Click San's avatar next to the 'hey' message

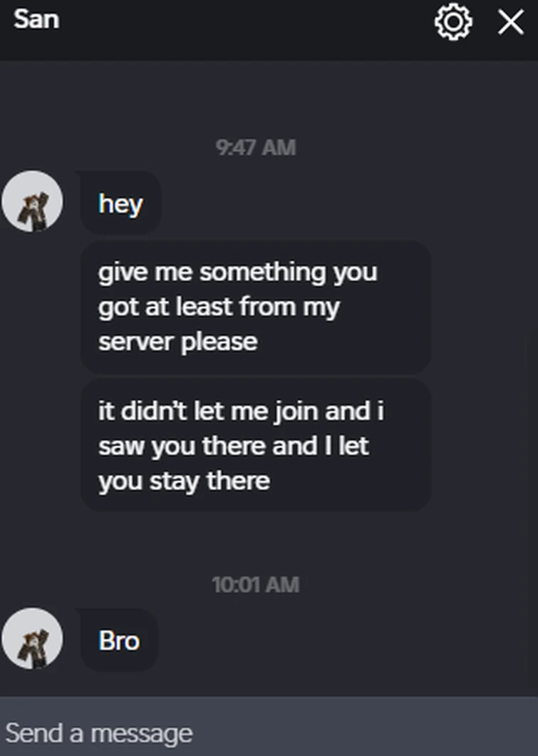coord(33,202)
